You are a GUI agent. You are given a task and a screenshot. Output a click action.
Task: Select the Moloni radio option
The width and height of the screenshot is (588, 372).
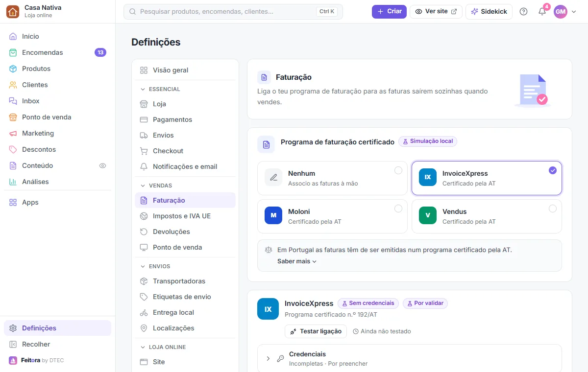(x=398, y=209)
